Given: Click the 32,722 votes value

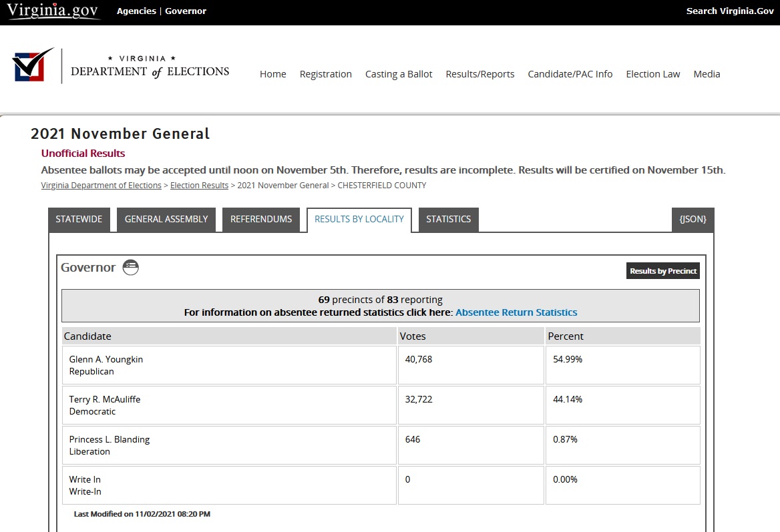Looking at the screenshot, I should pos(418,399).
